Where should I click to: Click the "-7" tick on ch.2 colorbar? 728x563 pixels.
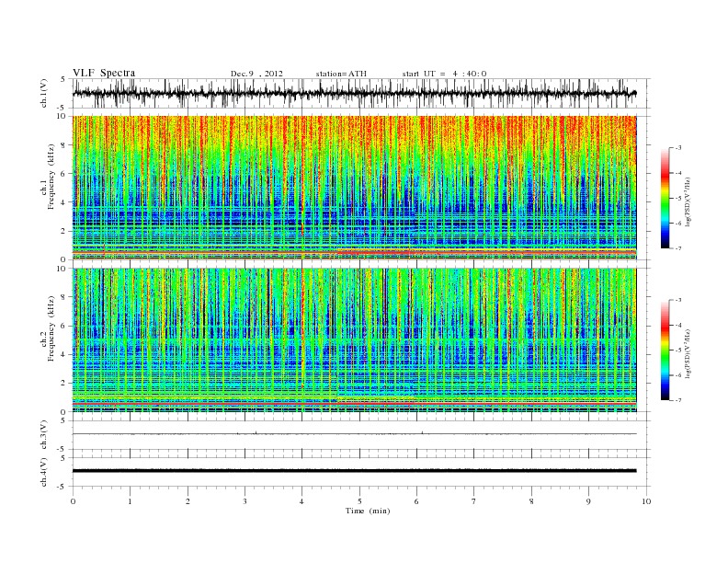click(x=678, y=400)
